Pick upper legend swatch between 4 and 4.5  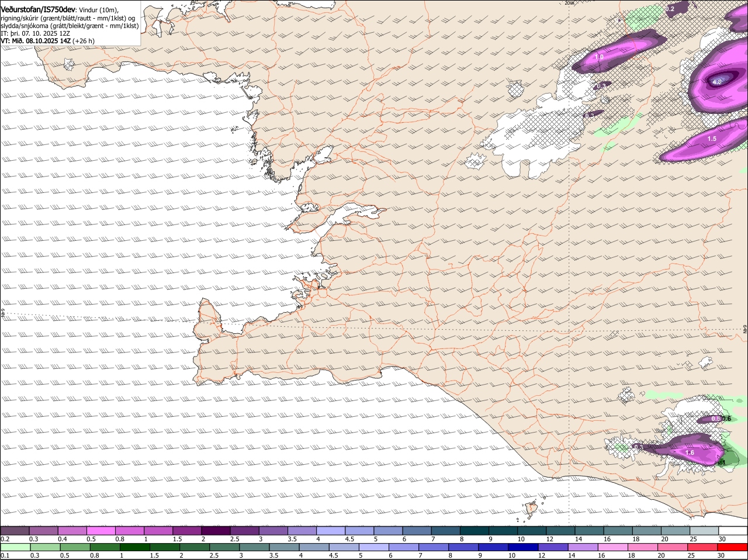[331, 531]
